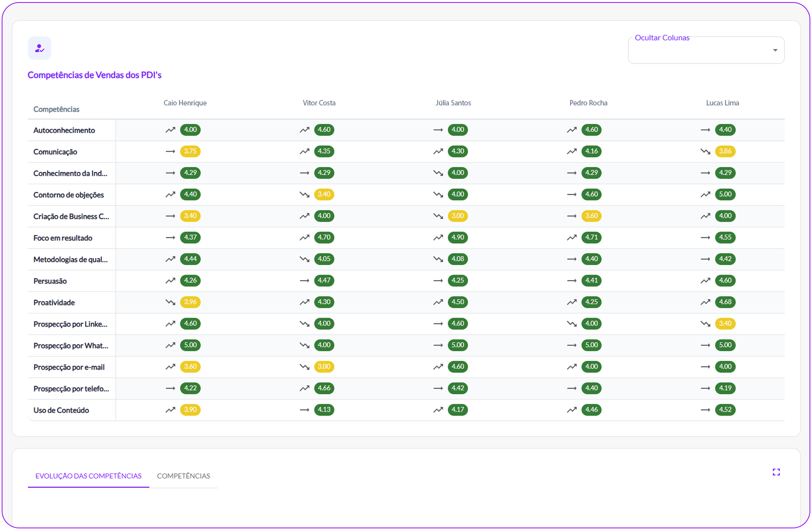Switch to the Competências tab

coord(183,476)
